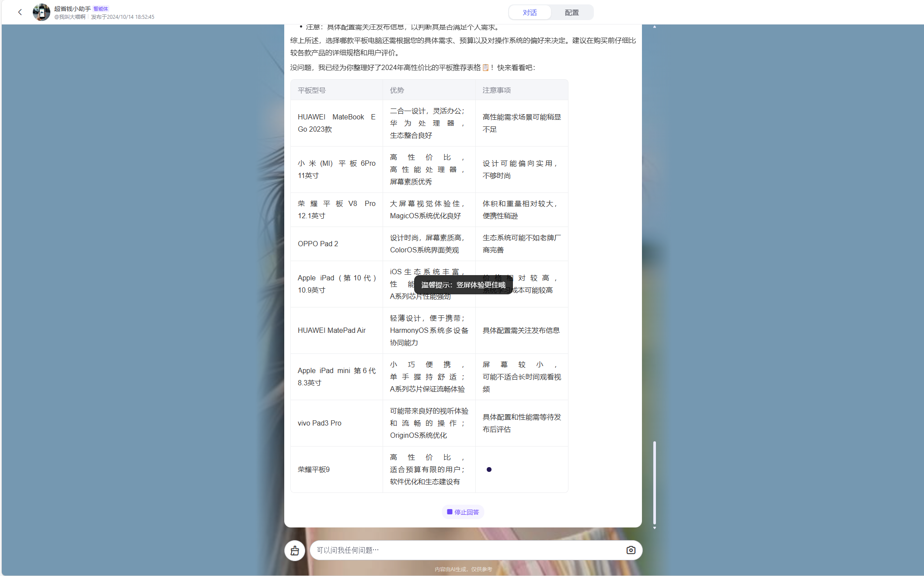Viewport: 924px width, 576px height.
Task: Select the 对话 tab
Action: tap(530, 12)
